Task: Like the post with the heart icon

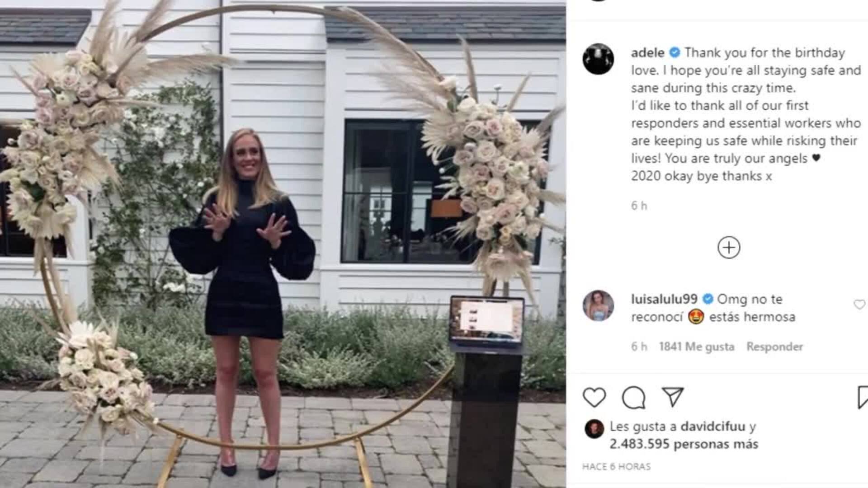Action: [x=594, y=398]
